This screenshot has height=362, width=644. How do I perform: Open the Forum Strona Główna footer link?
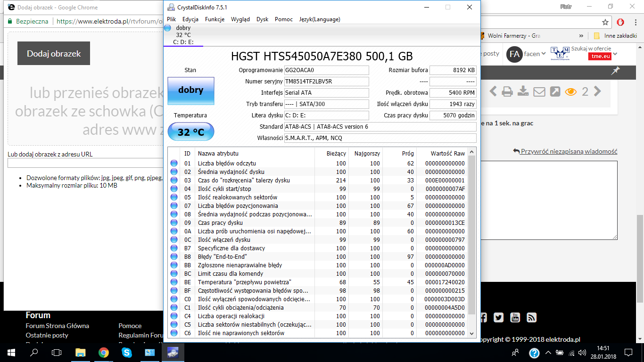58,326
